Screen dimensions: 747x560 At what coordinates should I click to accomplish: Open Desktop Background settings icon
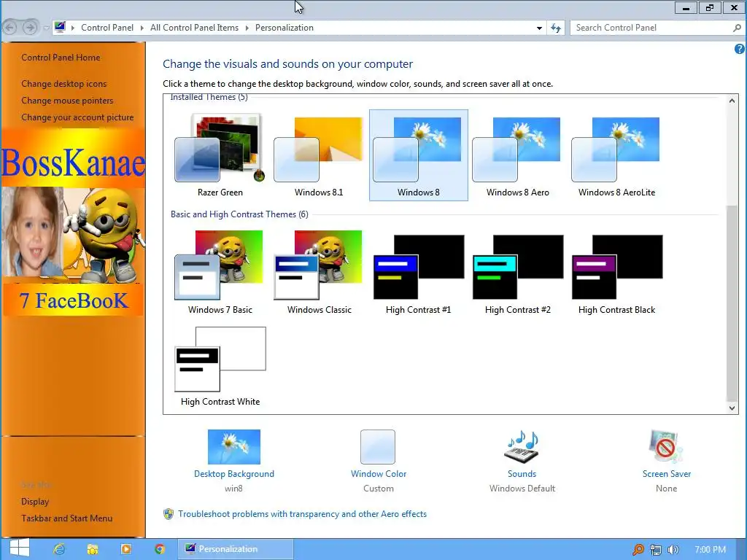[234, 447]
